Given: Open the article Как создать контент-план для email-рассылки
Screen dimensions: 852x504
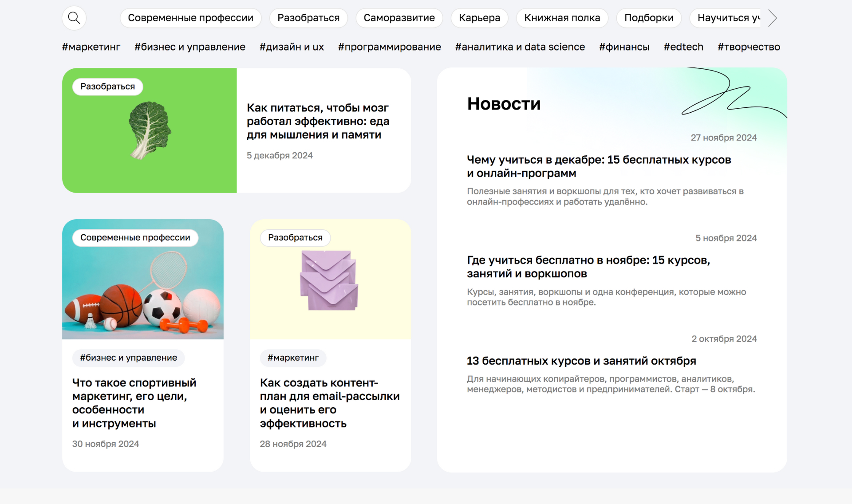Looking at the screenshot, I should 330,403.
